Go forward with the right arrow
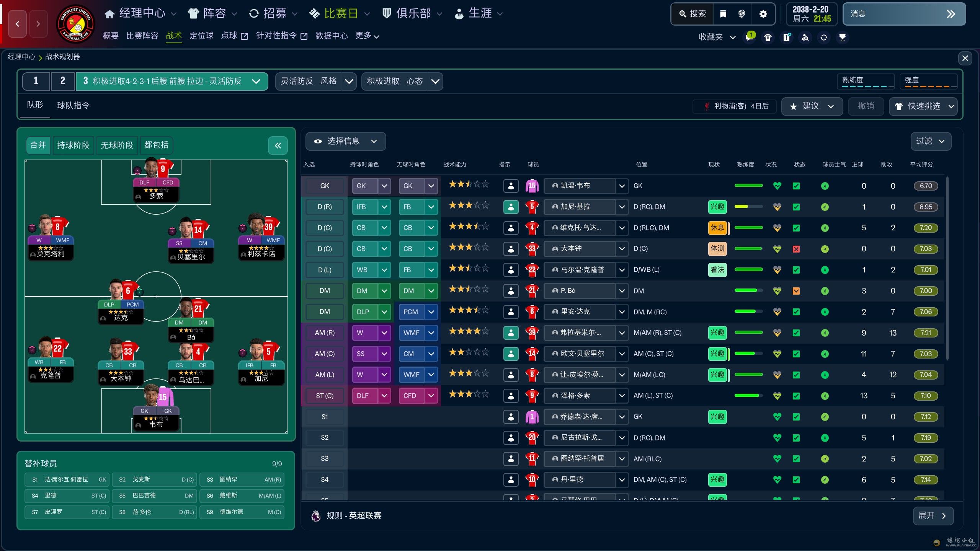This screenshot has height=551, width=980. coord(38,24)
